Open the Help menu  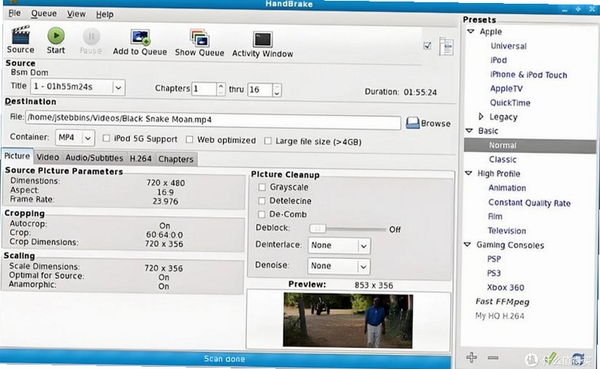click(104, 15)
